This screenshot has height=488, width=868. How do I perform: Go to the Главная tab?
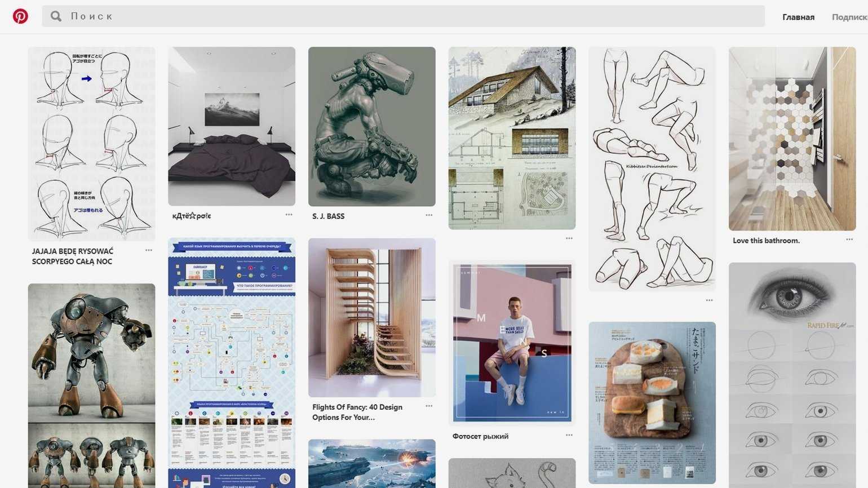(798, 17)
